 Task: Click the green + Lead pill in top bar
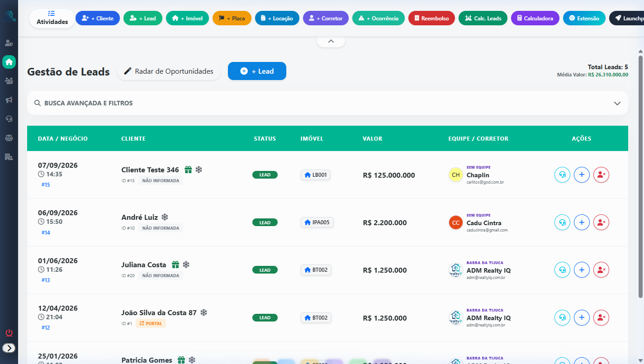[x=143, y=19]
